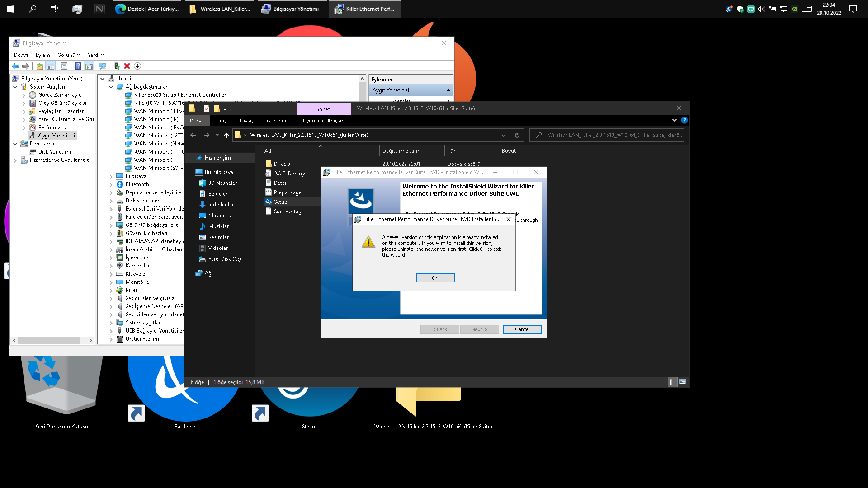Open the Eylem menu
Screen dimensions: 868x488
(43, 55)
